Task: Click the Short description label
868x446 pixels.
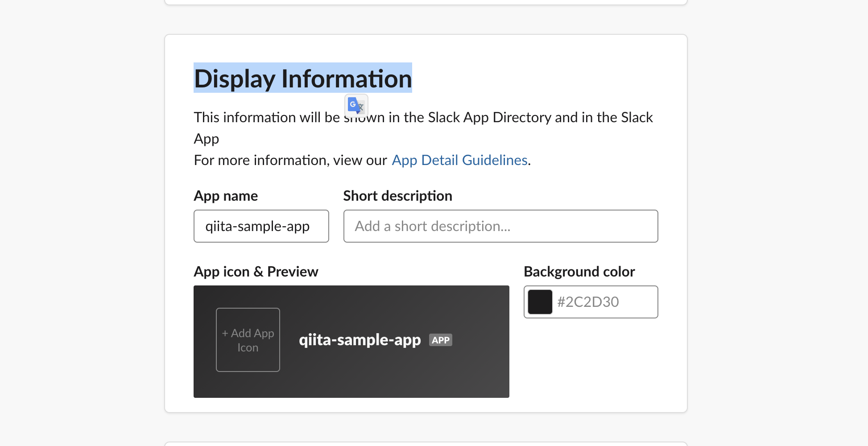Action: [397, 196]
